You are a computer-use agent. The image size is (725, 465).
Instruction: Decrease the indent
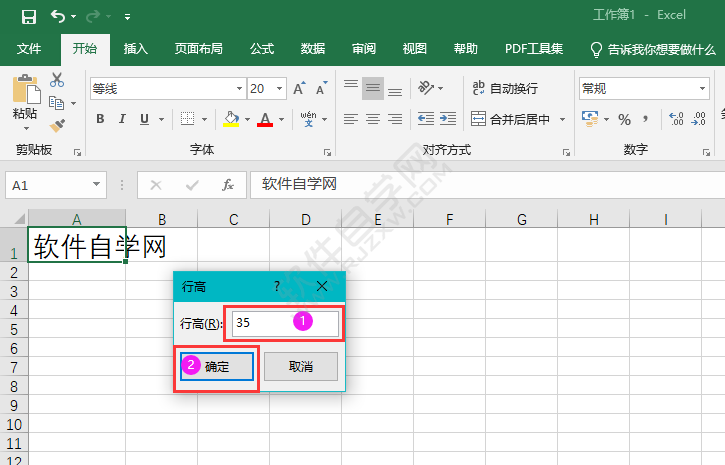pos(425,119)
